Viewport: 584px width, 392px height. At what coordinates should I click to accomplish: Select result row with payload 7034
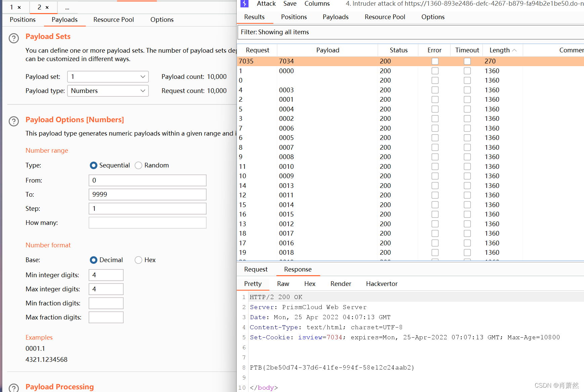pos(410,61)
